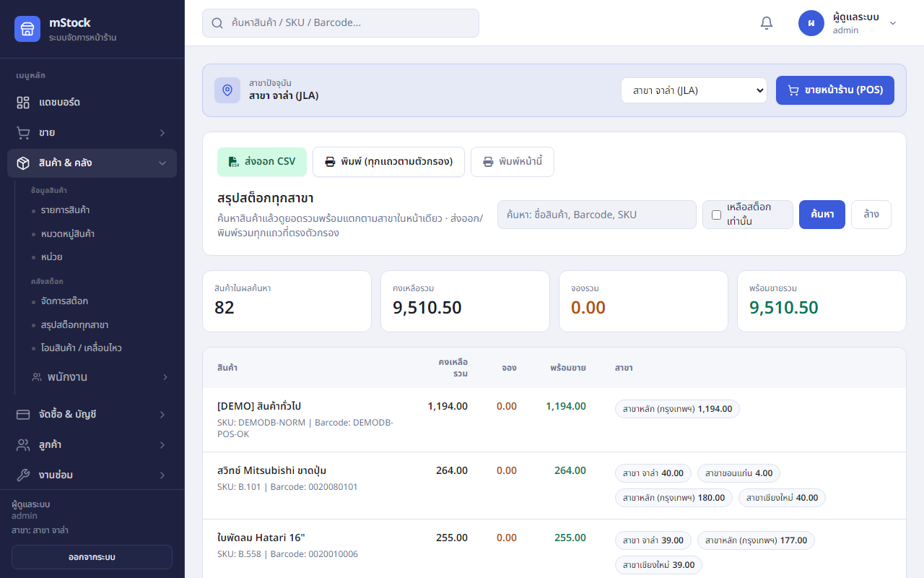The height and width of the screenshot is (578, 924).
Task: Expand the พนักงาน submenu chevron
Action: tap(165, 377)
